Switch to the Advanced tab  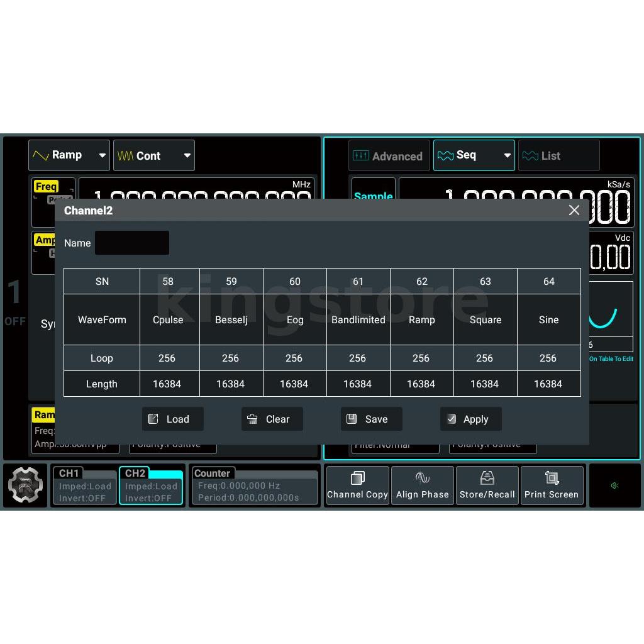389,156
